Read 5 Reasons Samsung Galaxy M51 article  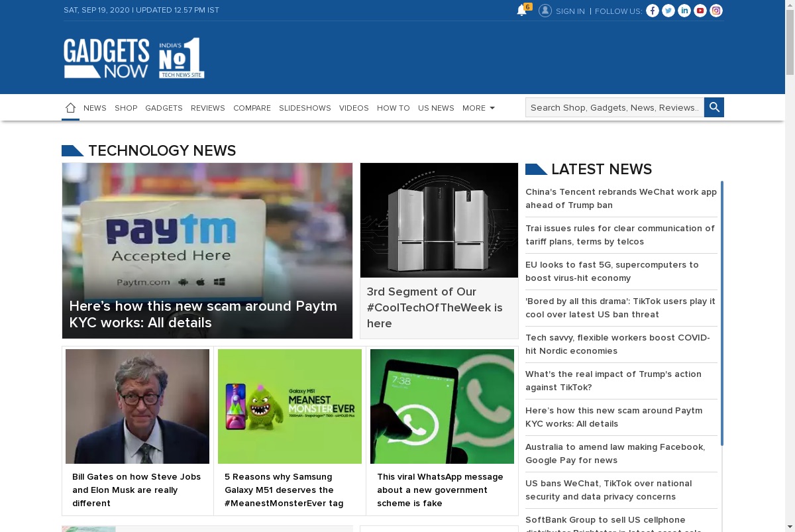[x=284, y=490]
